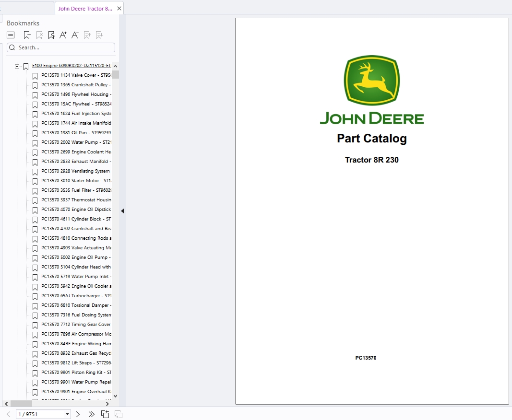
Task: Decrease bookmark font size
Action: (x=75, y=35)
